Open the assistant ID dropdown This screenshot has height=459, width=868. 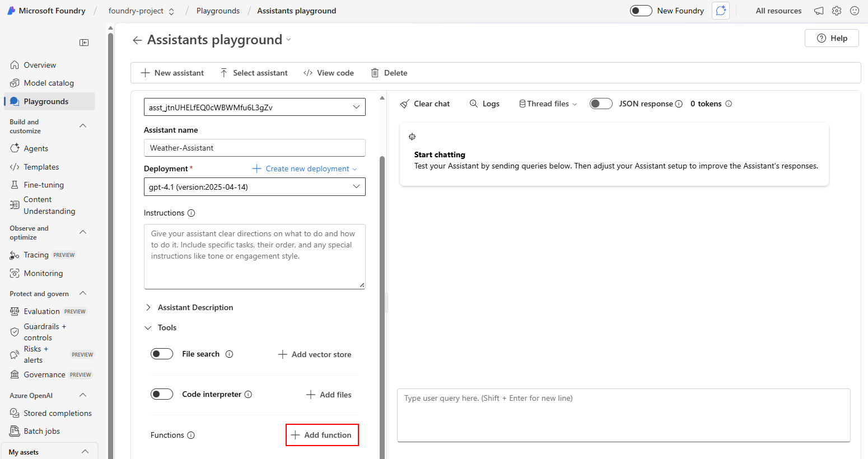pyautogui.click(x=255, y=107)
